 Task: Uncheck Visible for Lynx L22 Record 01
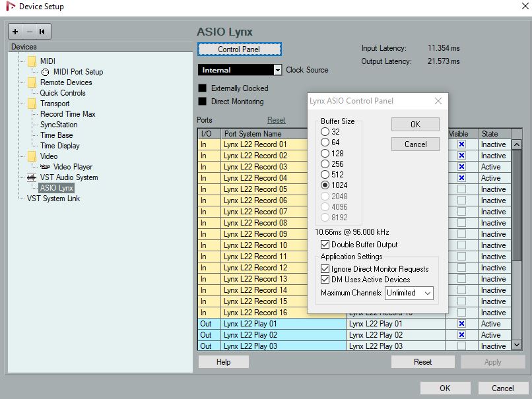click(461, 144)
